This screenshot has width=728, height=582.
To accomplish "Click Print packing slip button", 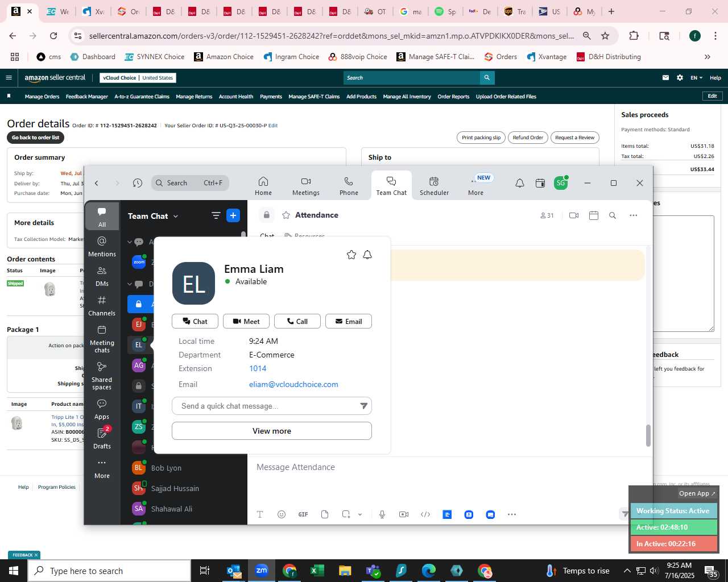I will click(x=481, y=138).
